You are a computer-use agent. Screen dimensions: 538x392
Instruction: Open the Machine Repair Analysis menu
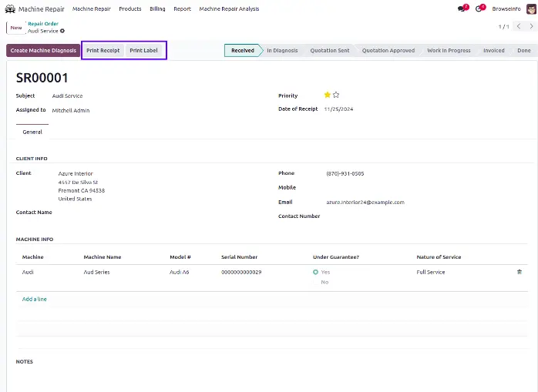click(x=229, y=8)
